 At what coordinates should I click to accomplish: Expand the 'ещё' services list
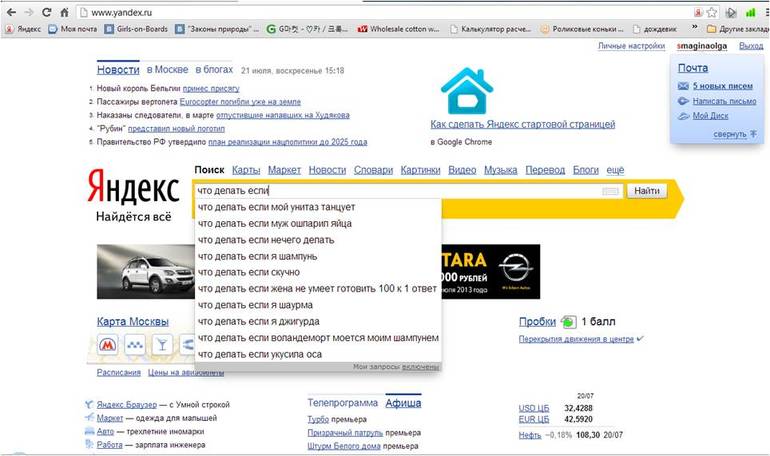tap(615, 170)
